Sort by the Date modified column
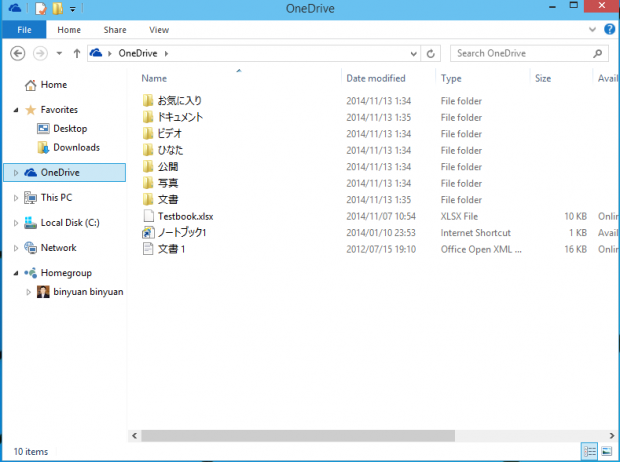Viewport: 620px width, 462px height. [376, 78]
